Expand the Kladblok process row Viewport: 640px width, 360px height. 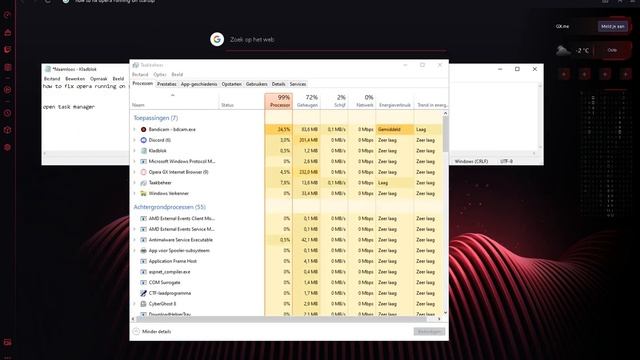(x=134, y=151)
